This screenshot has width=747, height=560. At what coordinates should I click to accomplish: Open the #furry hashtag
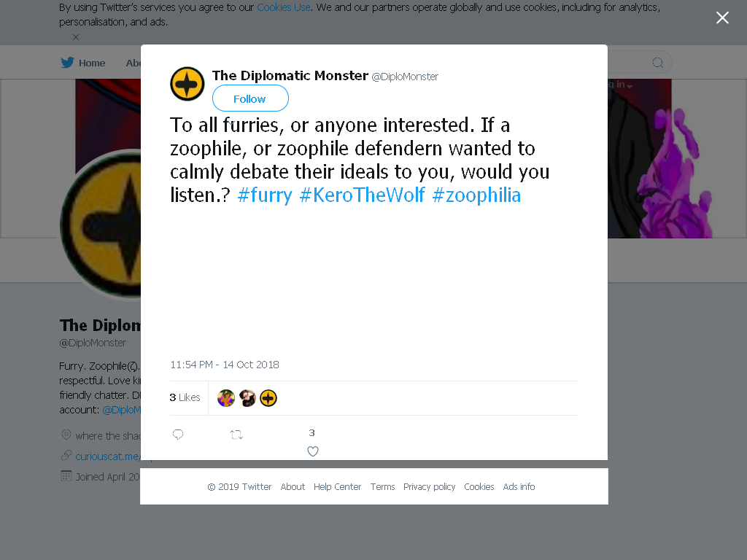pos(265,195)
